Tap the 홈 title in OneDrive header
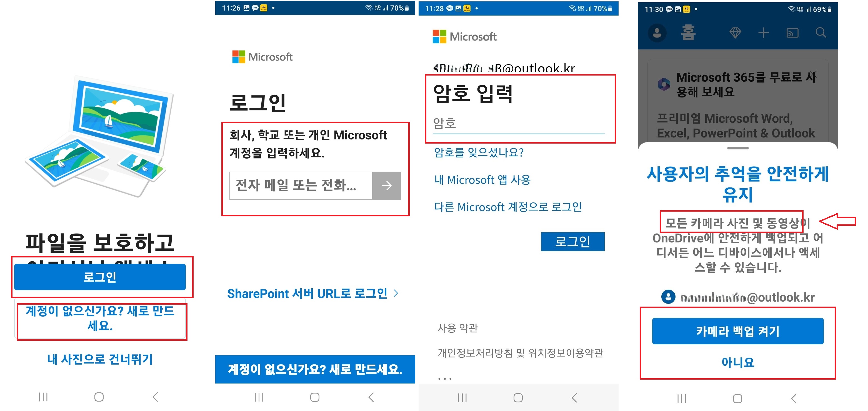The height and width of the screenshot is (411, 868). coord(688,32)
